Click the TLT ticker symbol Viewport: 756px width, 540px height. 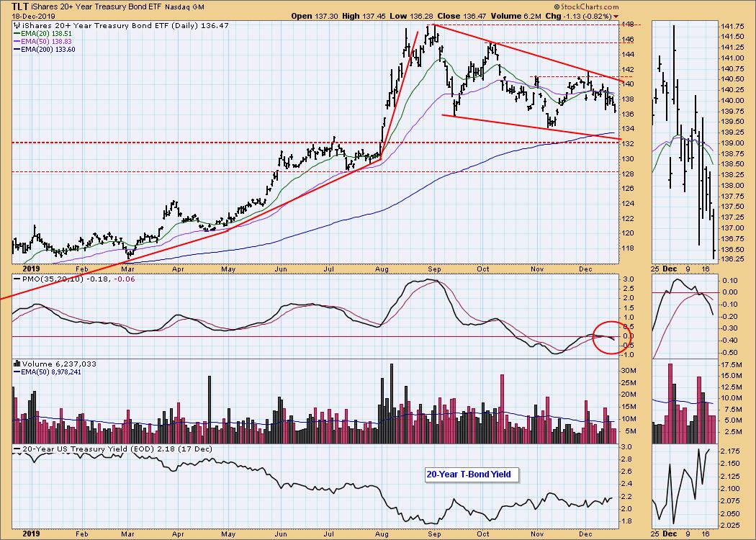coord(19,6)
